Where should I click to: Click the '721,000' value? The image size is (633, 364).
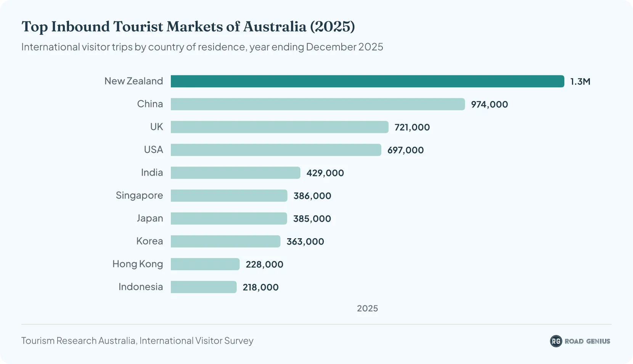pos(412,127)
